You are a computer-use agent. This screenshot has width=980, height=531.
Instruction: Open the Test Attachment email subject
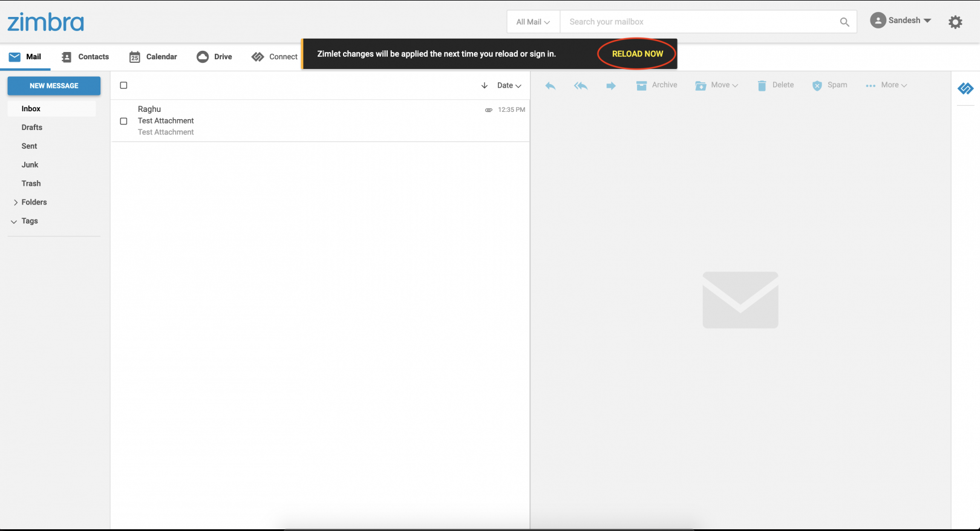click(166, 121)
